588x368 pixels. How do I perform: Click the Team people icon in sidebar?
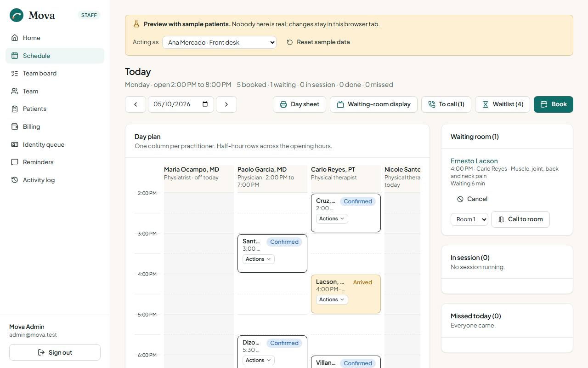[x=15, y=91]
